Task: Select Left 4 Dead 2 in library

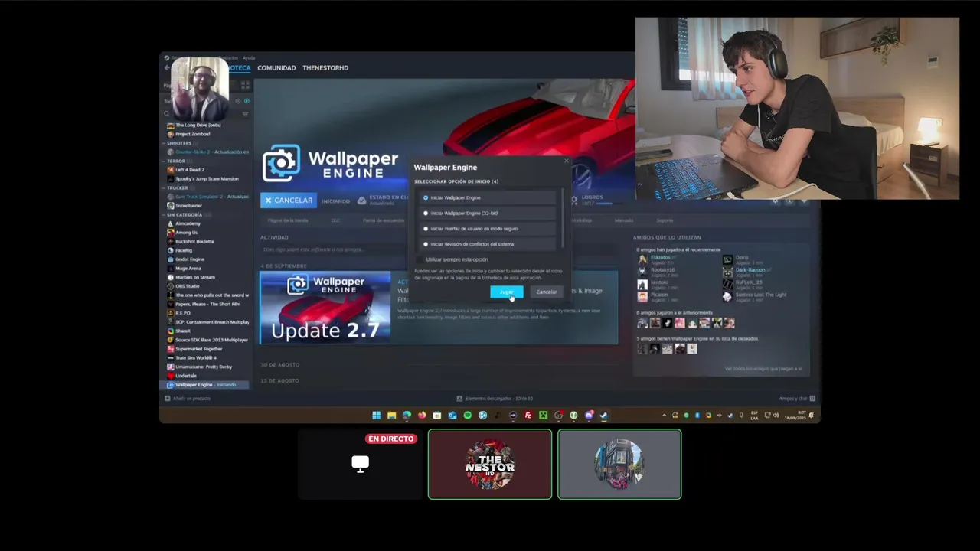Action: [189, 170]
